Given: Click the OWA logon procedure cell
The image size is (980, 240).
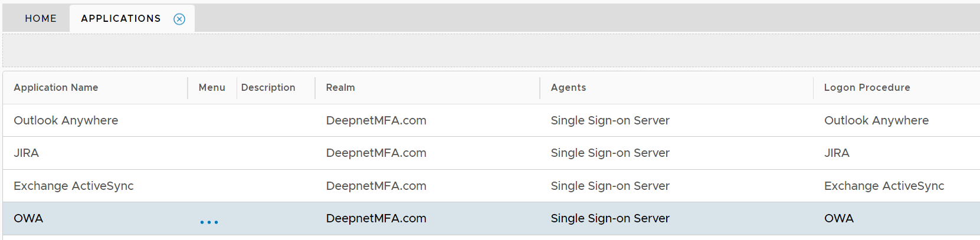Looking at the screenshot, I should (x=838, y=218).
